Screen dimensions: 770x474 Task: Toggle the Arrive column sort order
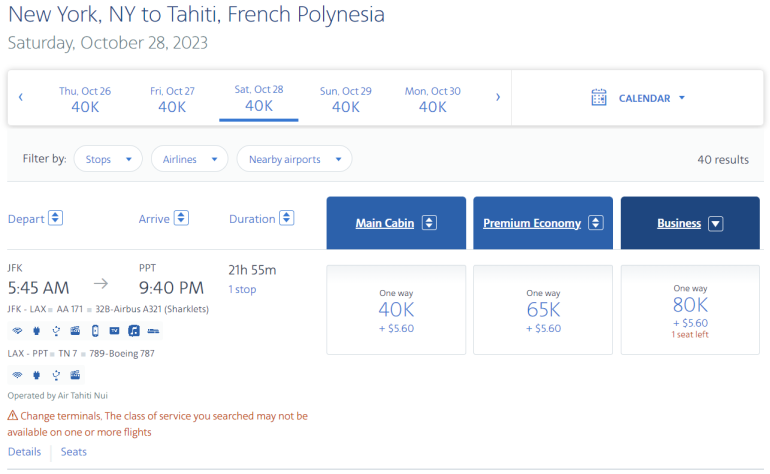coord(181,218)
